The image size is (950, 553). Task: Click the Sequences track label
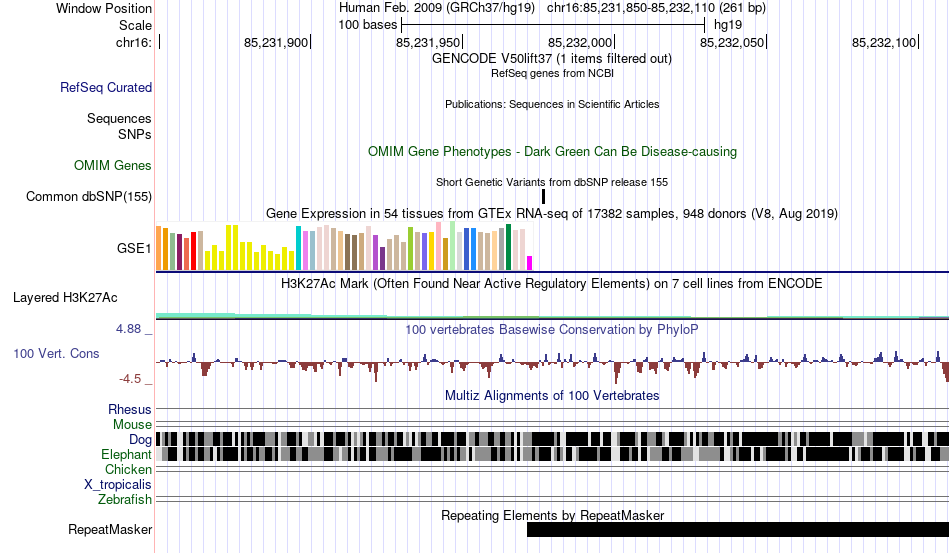[x=119, y=118]
